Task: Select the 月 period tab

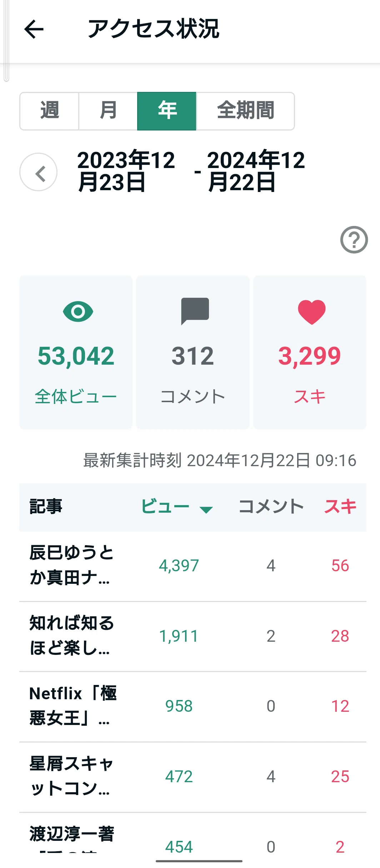Action: click(108, 111)
